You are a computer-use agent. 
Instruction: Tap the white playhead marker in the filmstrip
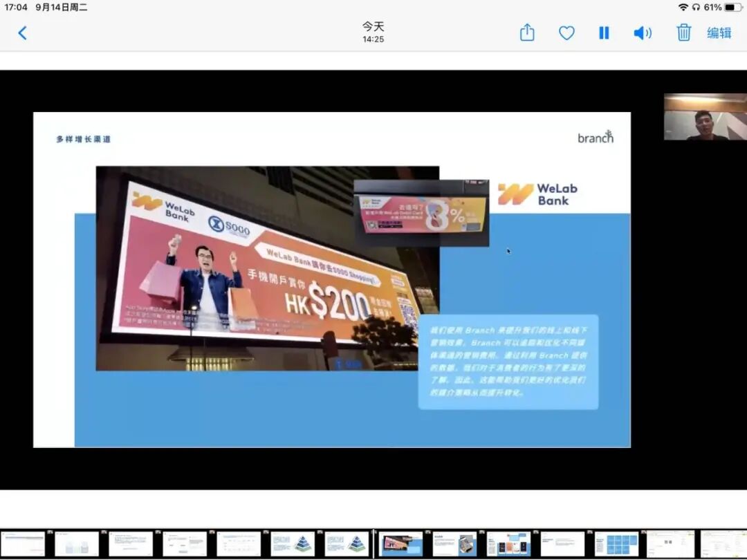[374, 543]
